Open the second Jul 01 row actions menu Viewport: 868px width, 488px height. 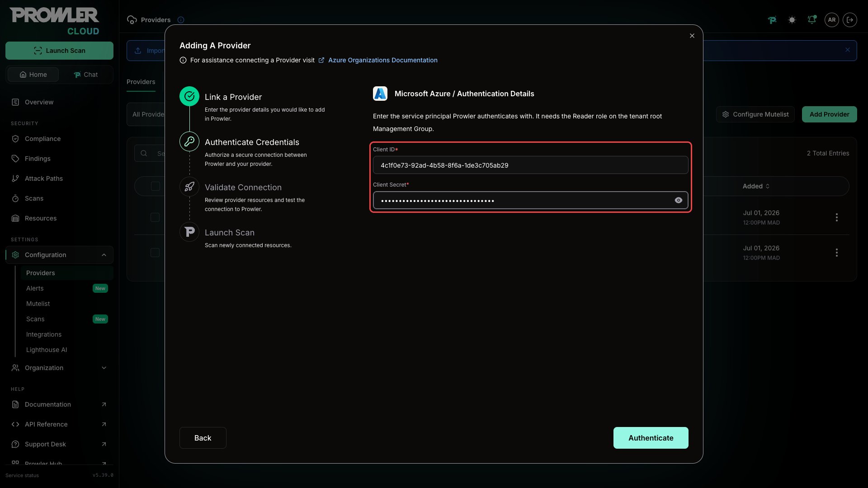(837, 253)
